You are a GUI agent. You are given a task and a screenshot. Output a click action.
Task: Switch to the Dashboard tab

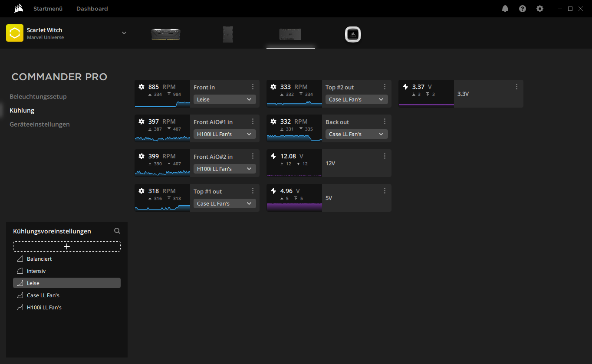92,9
